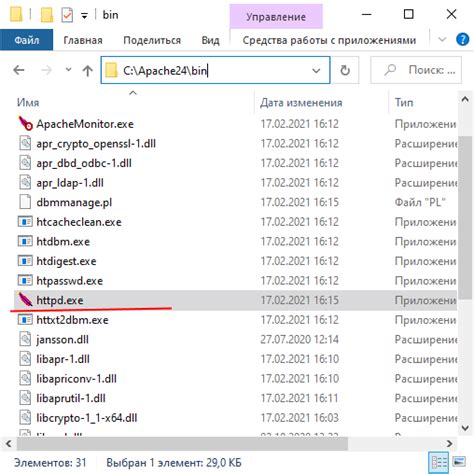Click the htcacheclean.exe application icon

(25, 222)
